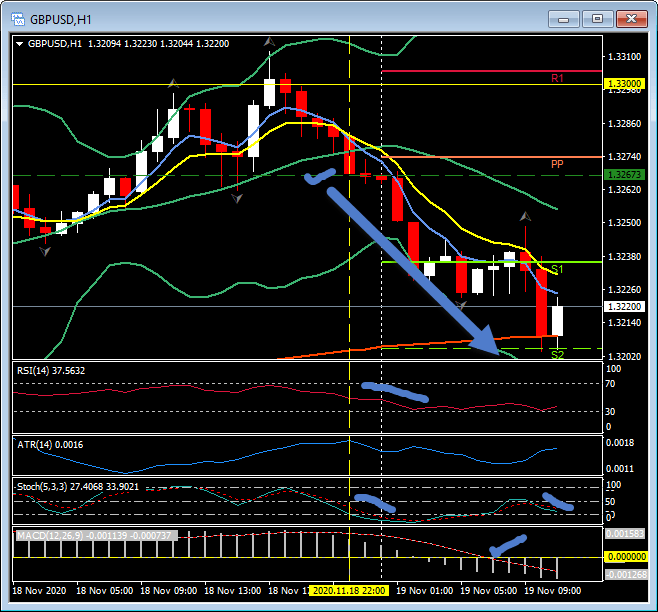Click the 19 Nov 09:00 time axis label
658x612 pixels.
pos(553,591)
